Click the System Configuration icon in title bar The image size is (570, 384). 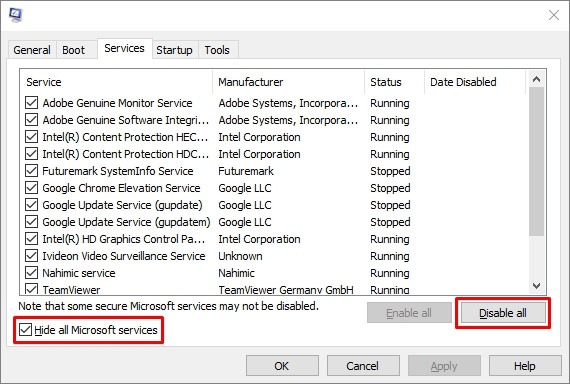click(16, 15)
